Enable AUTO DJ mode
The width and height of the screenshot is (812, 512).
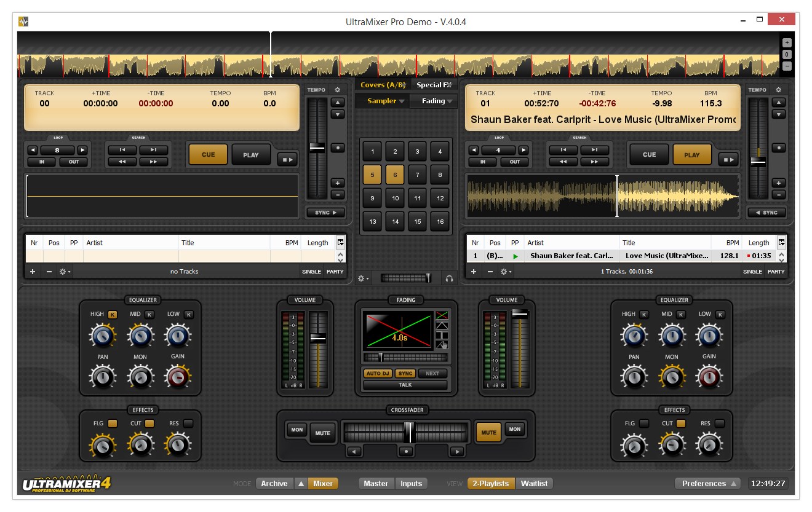[378, 374]
